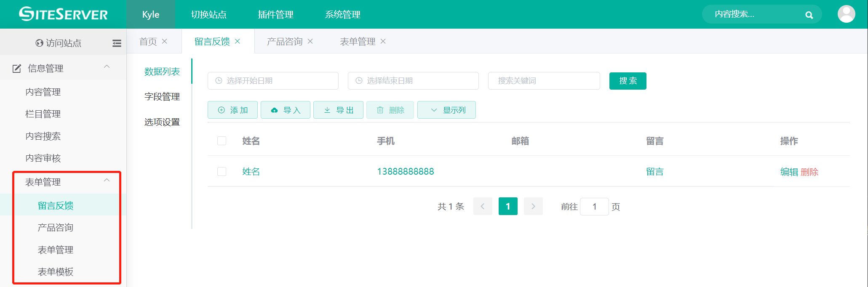
Task: Open the user avatar profile menu
Action: 846,14
